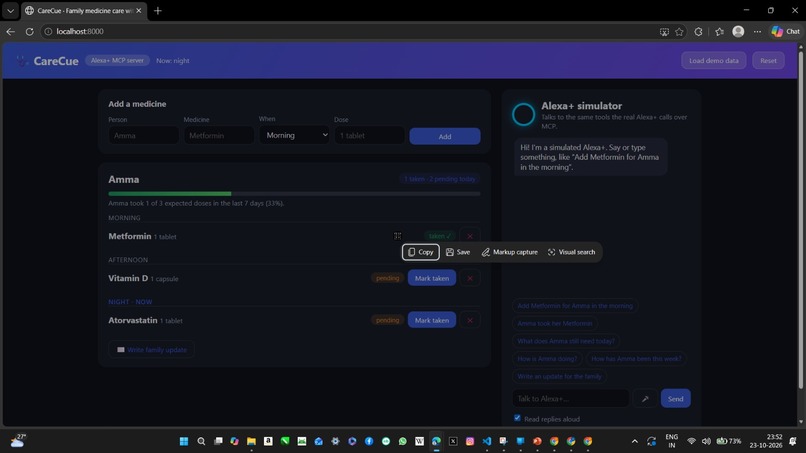Image resolution: width=806 pixels, height=453 pixels.
Task: Click suggestion How is Amma doing?
Action: [x=547, y=359]
